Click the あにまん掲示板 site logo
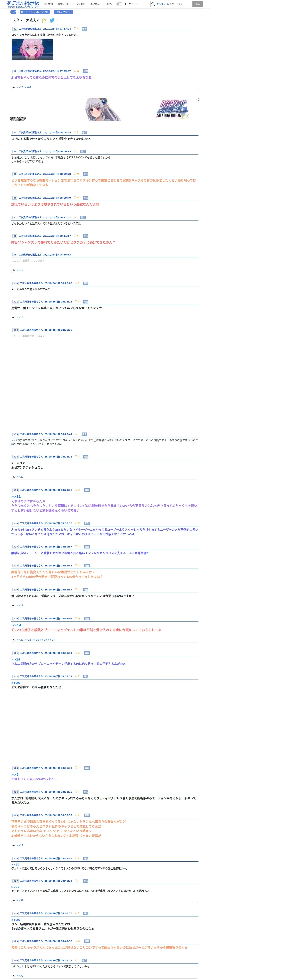The image size is (296, 980). point(23,4)
